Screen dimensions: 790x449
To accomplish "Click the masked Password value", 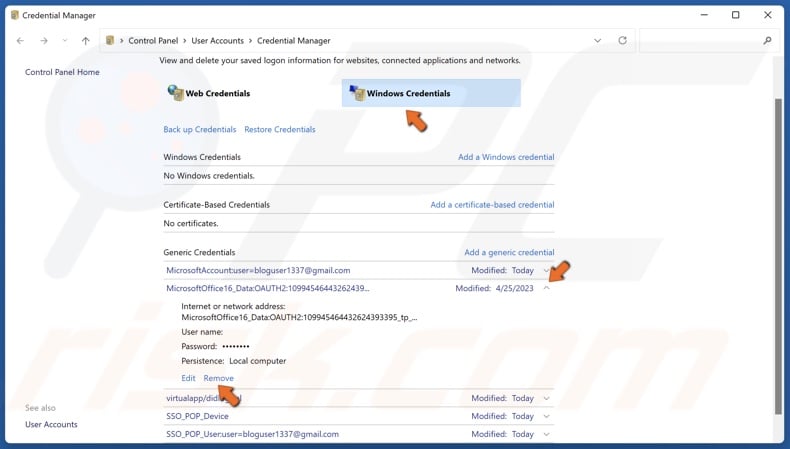I will (x=236, y=346).
